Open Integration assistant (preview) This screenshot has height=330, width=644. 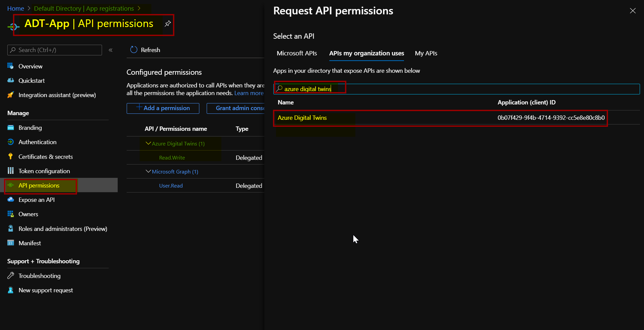coord(57,95)
